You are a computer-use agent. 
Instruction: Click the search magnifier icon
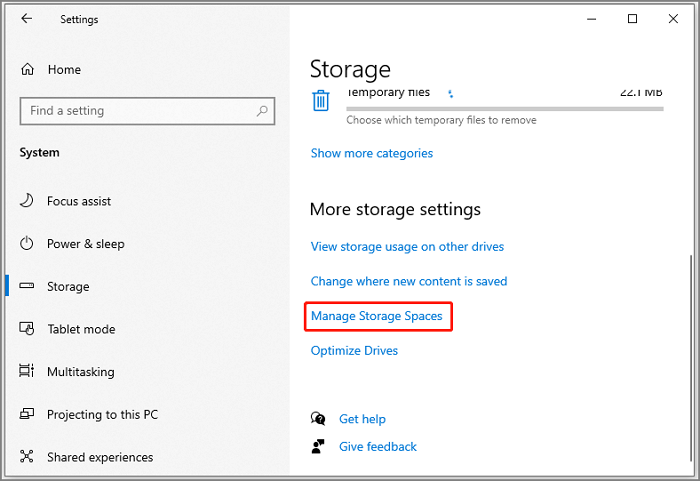pyautogui.click(x=263, y=111)
